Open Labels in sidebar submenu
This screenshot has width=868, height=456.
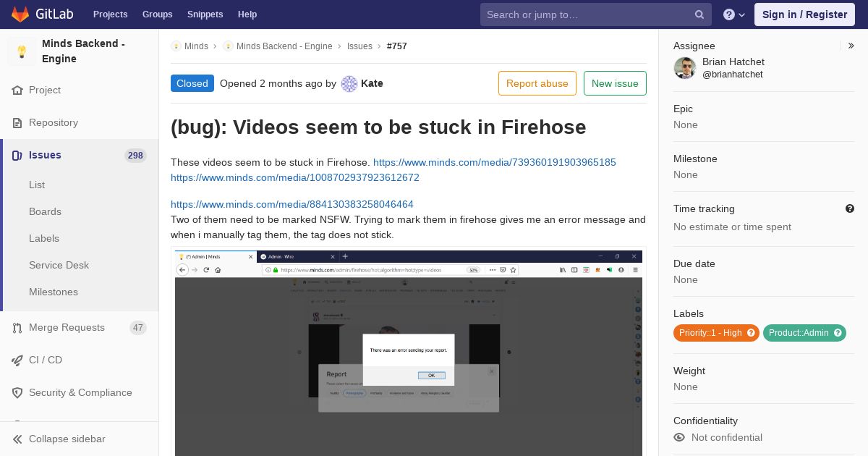[x=44, y=239]
